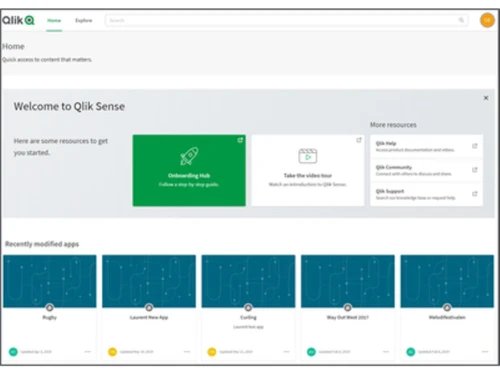Close the Welcome to Qlik Sense banner

[x=486, y=98]
